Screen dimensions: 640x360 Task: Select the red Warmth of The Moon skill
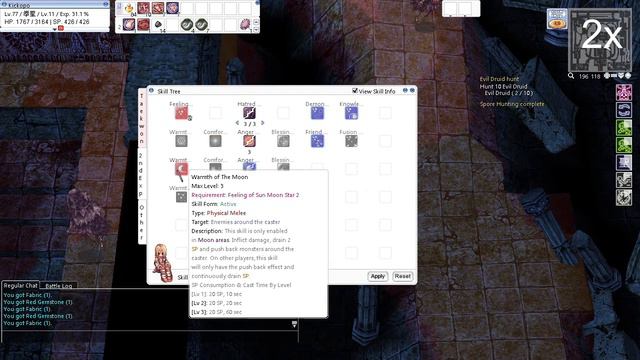coord(181,169)
